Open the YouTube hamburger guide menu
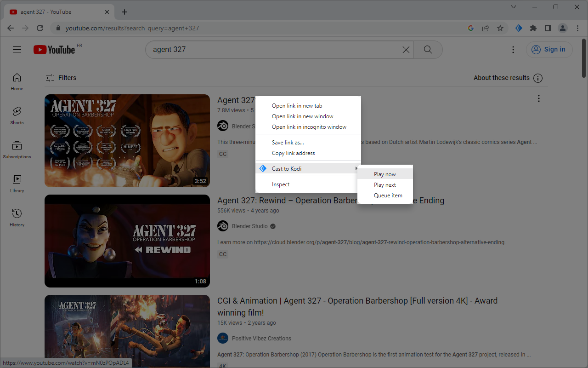The width and height of the screenshot is (588, 368). 17,50
